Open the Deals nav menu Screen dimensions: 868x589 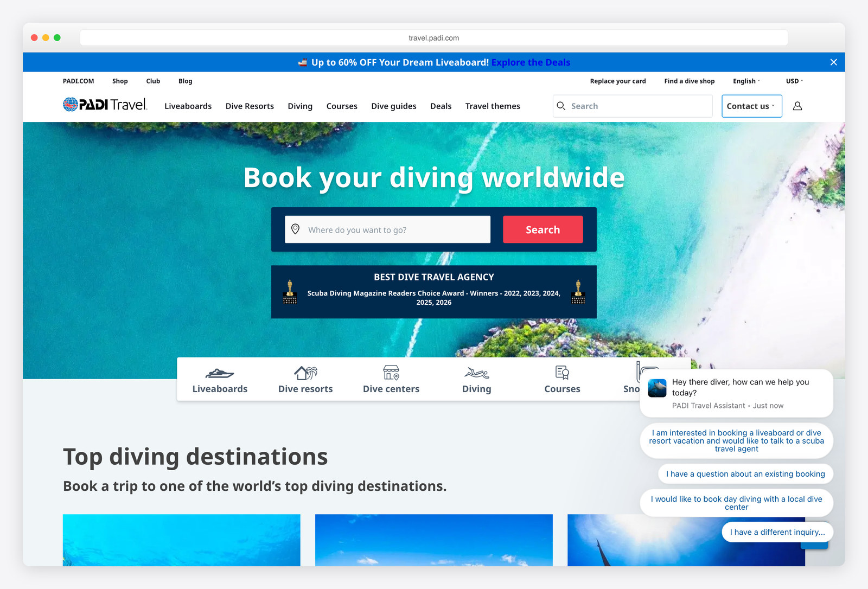coord(441,106)
